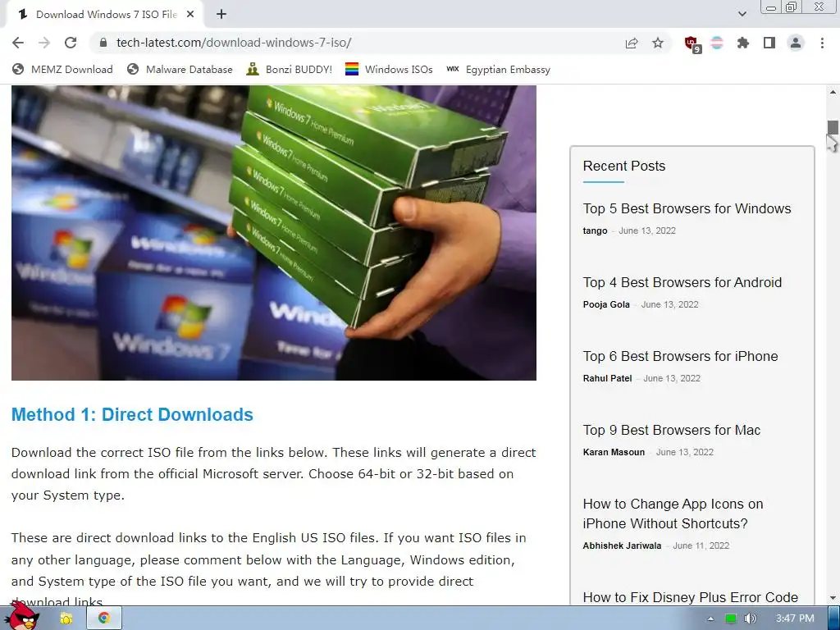Click author name Abhishek Jariwala

click(x=622, y=546)
